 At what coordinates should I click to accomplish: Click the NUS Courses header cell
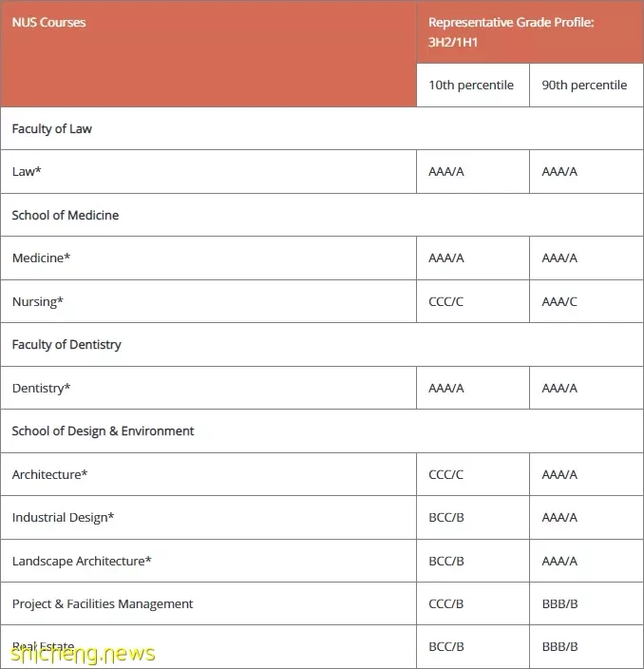(x=208, y=53)
